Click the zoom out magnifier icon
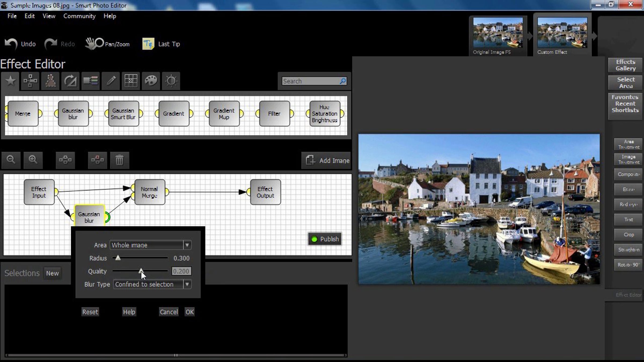Image resolution: width=644 pixels, height=362 pixels. pyautogui.click(x=11, y=160)
